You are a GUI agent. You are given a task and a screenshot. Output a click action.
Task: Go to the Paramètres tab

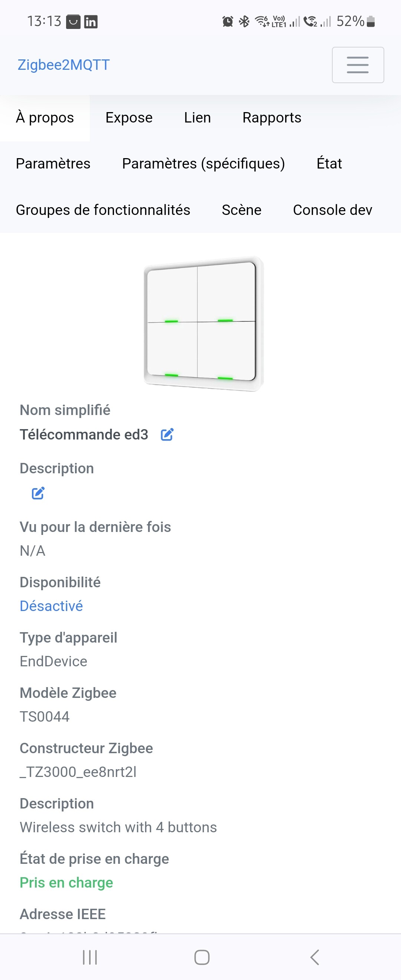[x=53, y=164]
